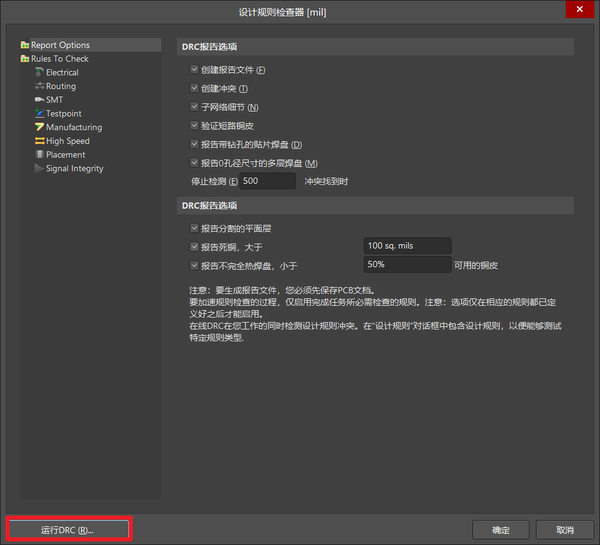Click the SMT rules icon

(39, 100)
